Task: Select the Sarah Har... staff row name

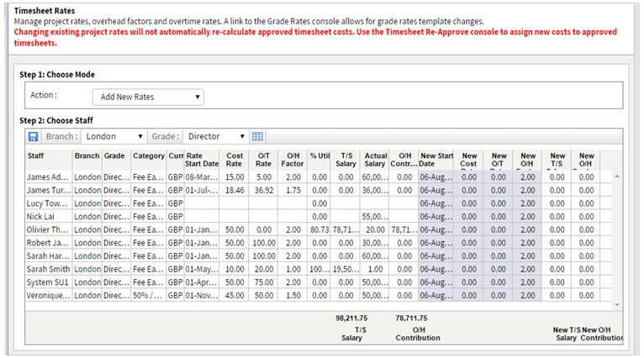Action: 48,255
